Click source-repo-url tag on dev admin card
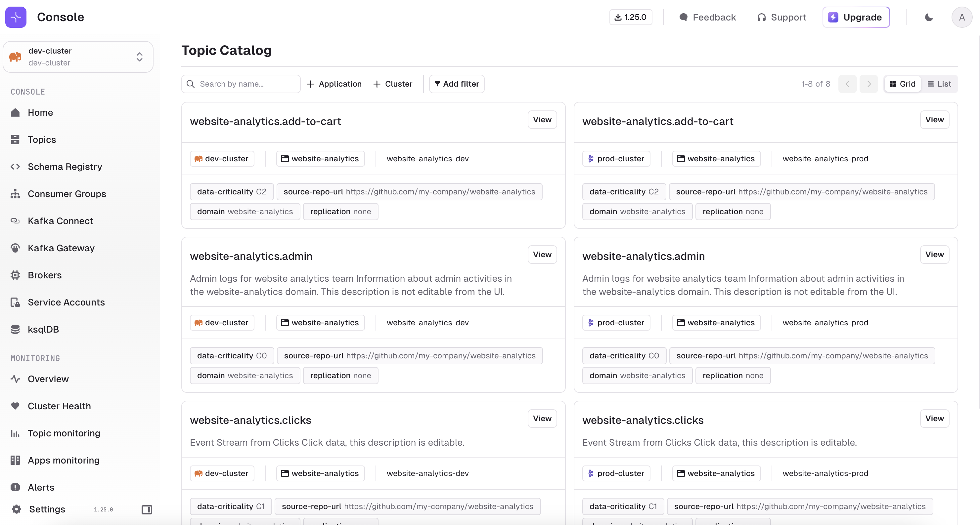 (x=410, y=355)
